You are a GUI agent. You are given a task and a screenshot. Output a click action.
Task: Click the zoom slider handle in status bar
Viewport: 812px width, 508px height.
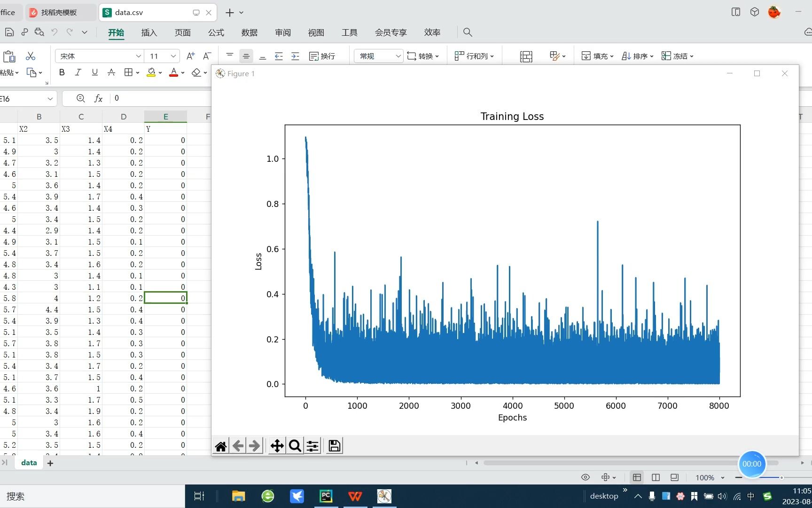(x=781, y=477)
